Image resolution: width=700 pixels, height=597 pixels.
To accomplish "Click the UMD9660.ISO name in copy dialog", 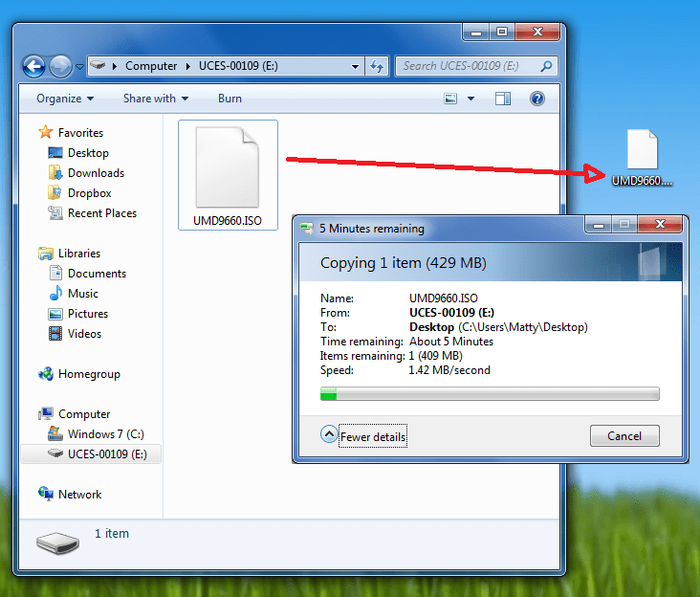I will point(444,298).
